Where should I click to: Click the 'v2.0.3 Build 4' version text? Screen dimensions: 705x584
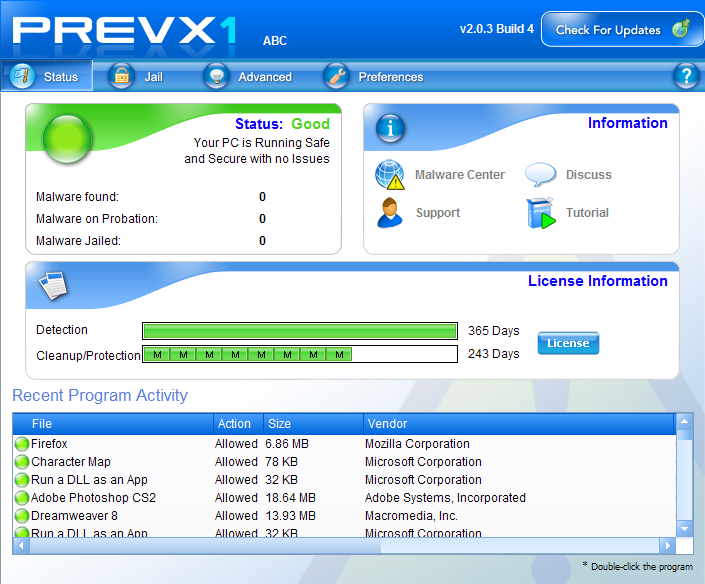coord(496,29)
